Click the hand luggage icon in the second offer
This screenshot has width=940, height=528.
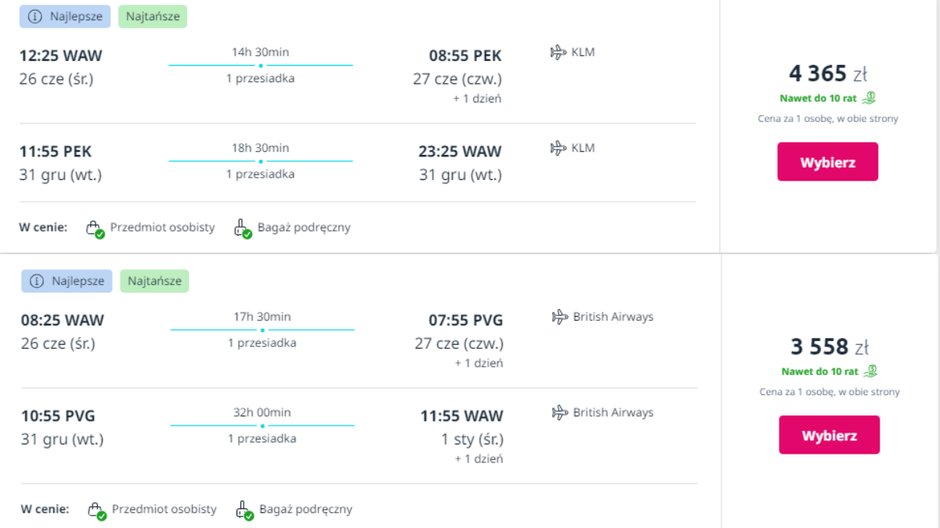click(245, 510)
